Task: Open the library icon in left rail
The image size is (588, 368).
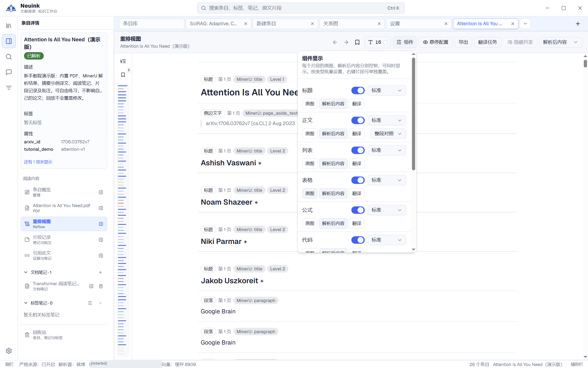Action: (x=9, y=25)
